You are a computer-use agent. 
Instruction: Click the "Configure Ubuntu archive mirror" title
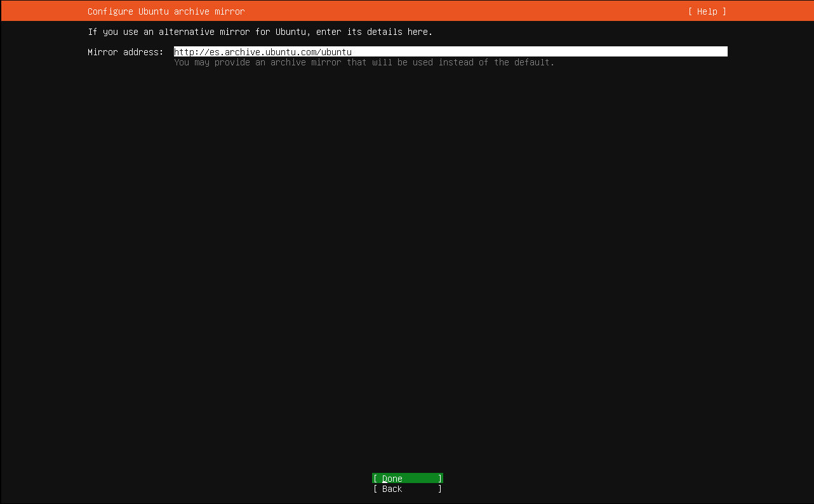pyautogui.click(x=166, y=11)
